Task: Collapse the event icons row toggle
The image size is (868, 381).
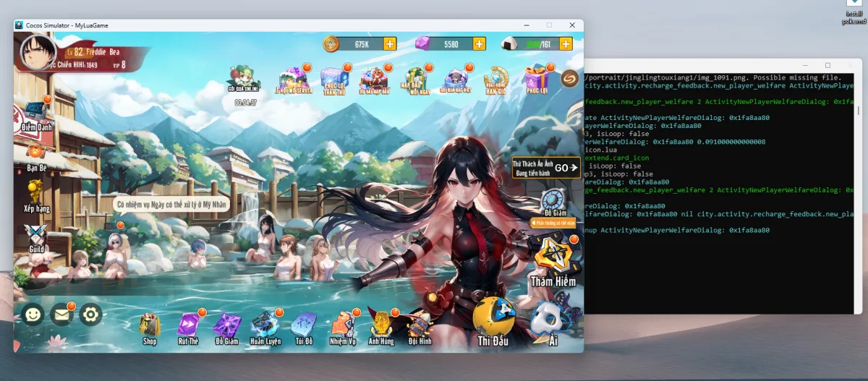Action: (569, 77)
